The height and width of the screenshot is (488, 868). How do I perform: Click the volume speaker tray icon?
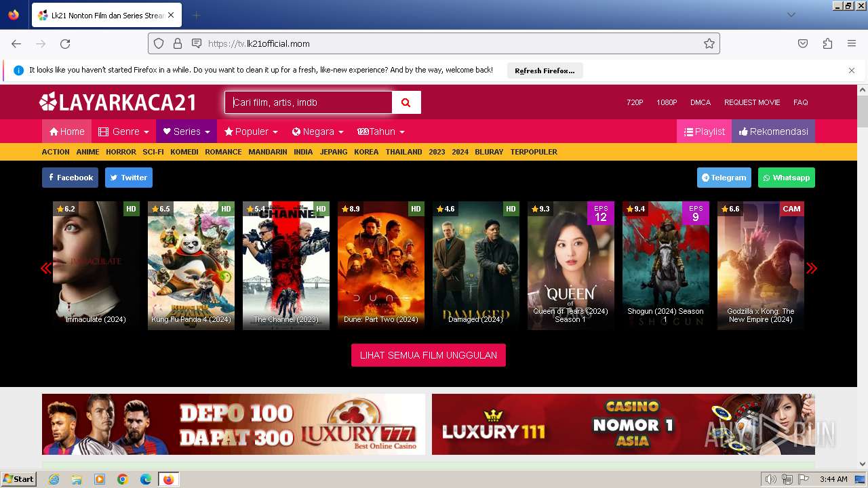771,479
